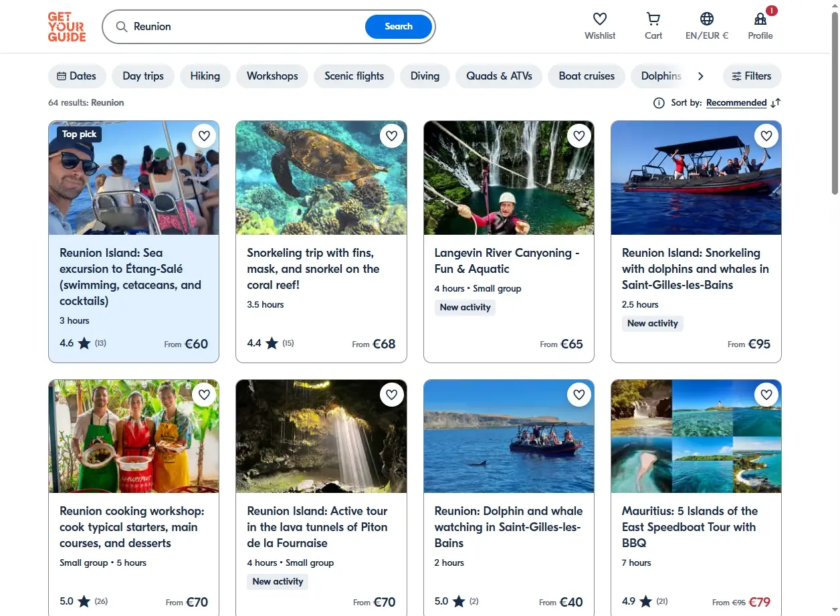
Task: Open the Filters button
Action: [752, 76]
